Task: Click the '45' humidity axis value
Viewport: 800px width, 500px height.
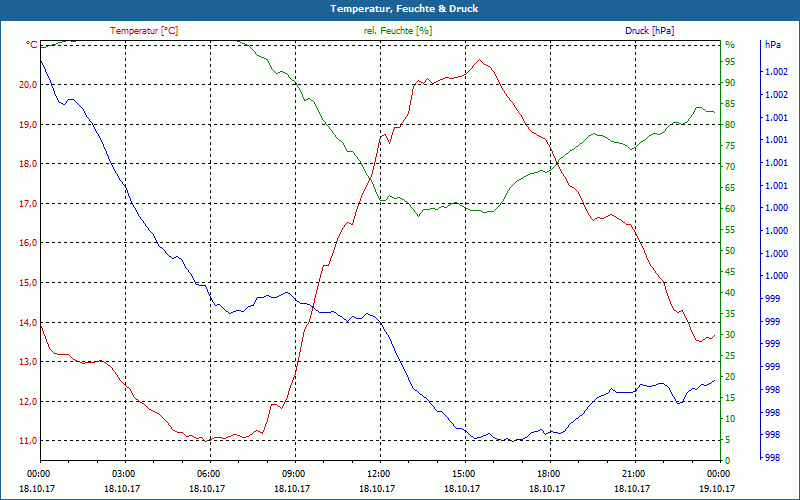Action: 730,272
